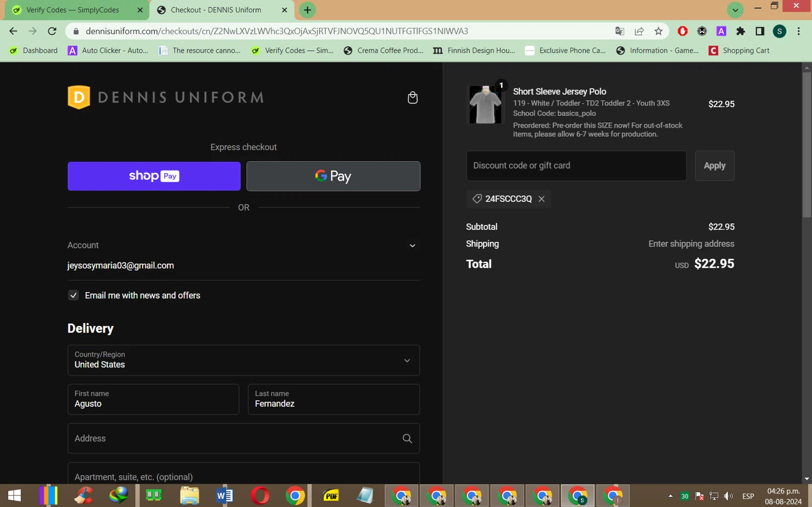Show hidden system tray icons
Screen dimensions: 812x507
pos(670,496)
